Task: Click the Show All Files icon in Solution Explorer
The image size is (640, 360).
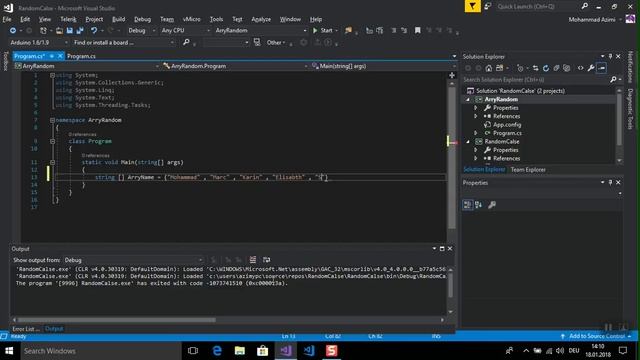Action: click(567, 68)
